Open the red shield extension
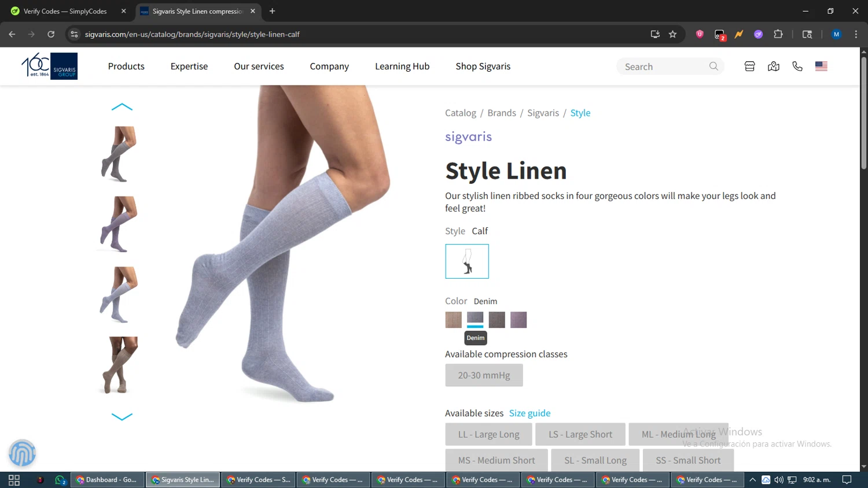 tap(700, 34)
